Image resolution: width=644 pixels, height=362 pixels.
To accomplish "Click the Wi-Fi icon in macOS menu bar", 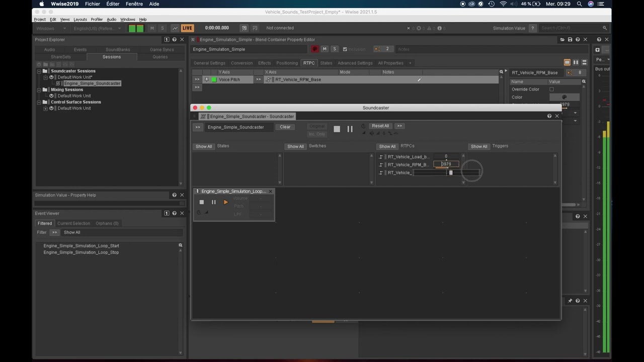I will [503, 4].
